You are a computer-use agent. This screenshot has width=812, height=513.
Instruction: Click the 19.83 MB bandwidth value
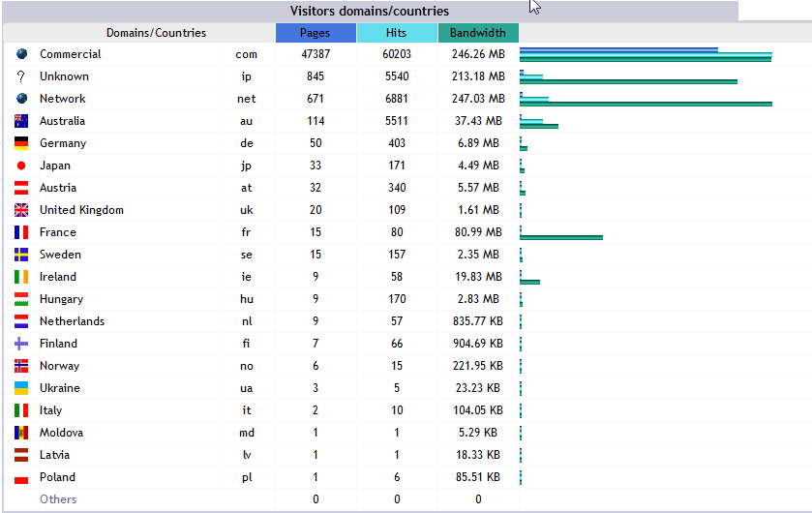point(478,277)
